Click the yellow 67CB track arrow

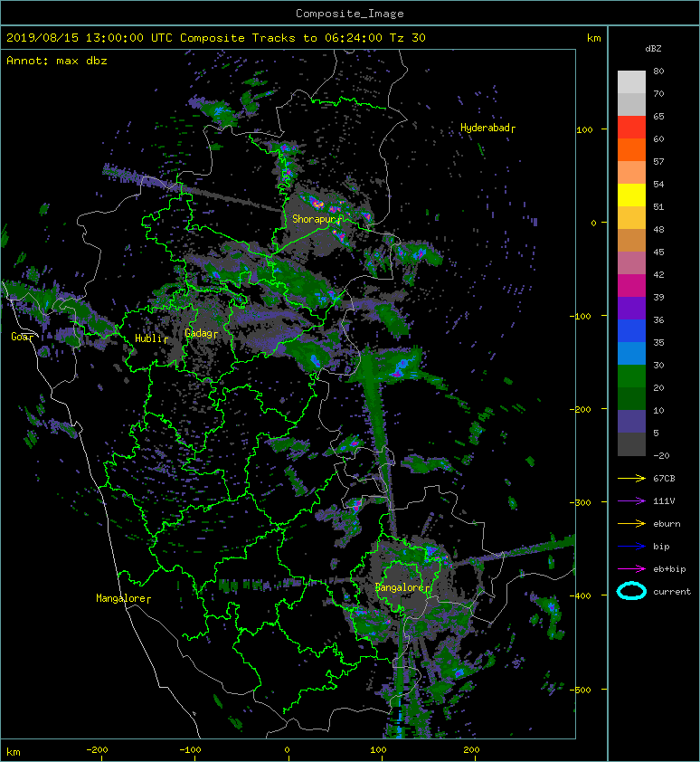(x=631, y=478)
